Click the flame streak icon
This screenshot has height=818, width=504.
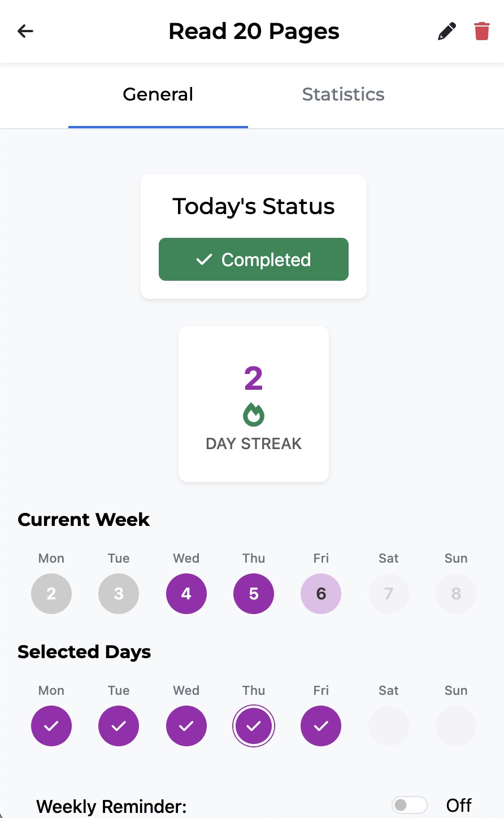pyautogui.click(x=253, y=414)
